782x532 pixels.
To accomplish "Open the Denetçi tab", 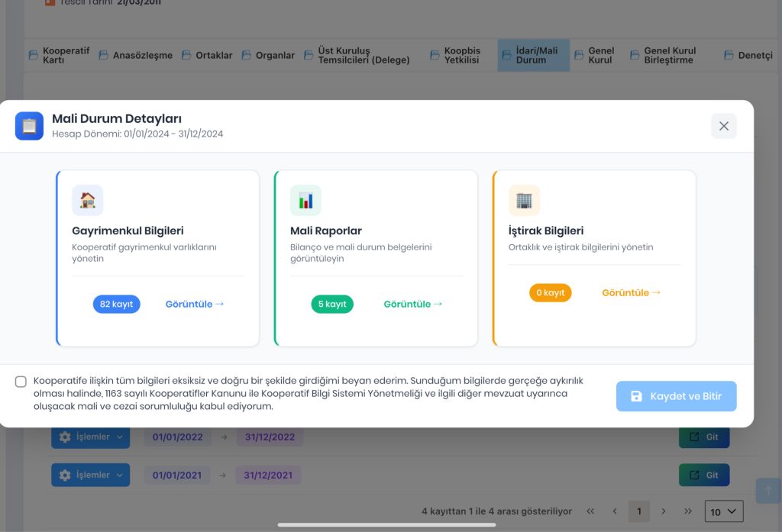I will (748, 56).
